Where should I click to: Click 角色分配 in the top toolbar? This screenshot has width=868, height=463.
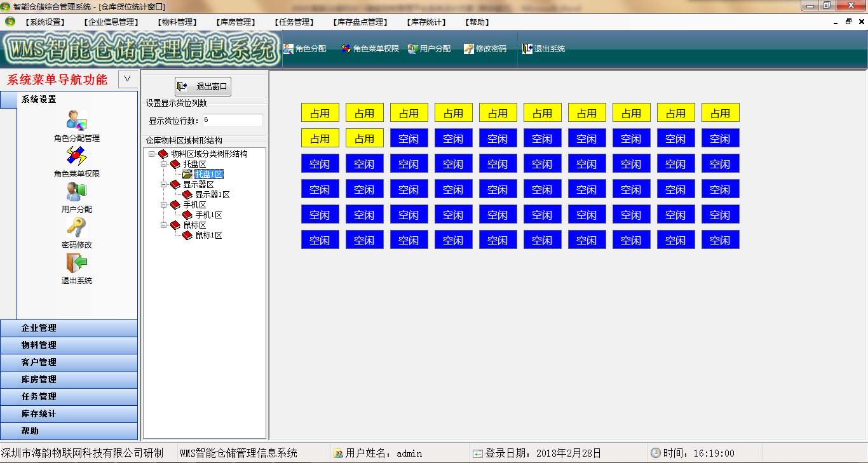(305, 49)
